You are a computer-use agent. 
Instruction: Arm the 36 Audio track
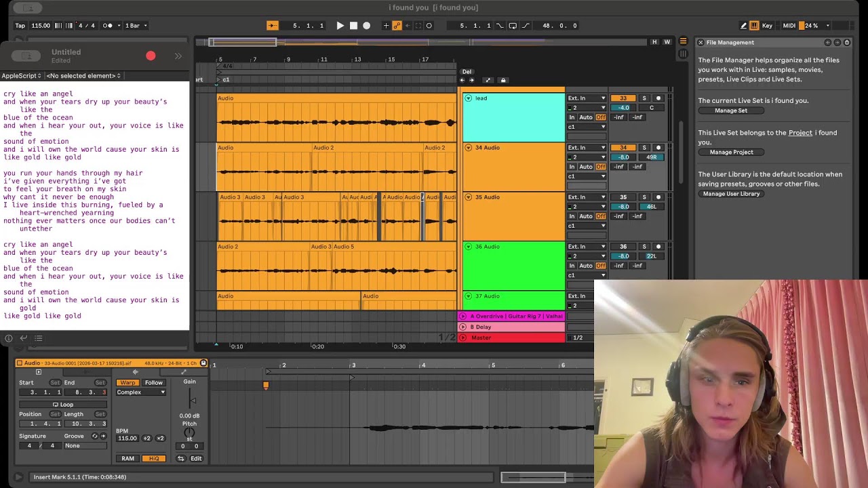(x=658, y=247)
